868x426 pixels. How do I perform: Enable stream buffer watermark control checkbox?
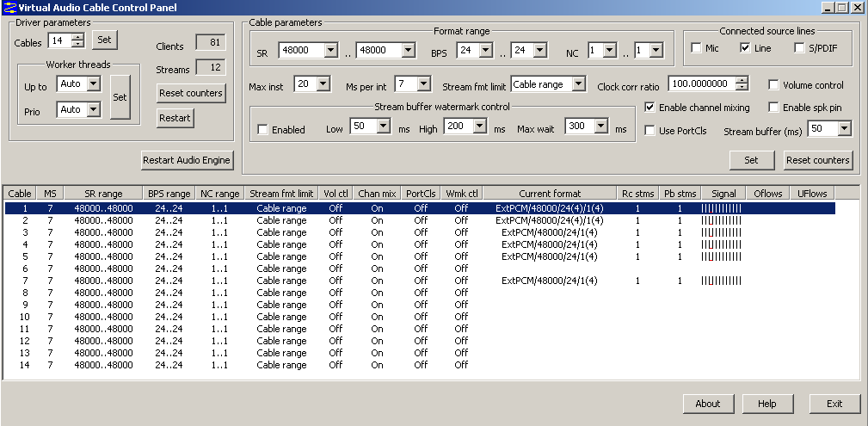click(x=263, y=130)
